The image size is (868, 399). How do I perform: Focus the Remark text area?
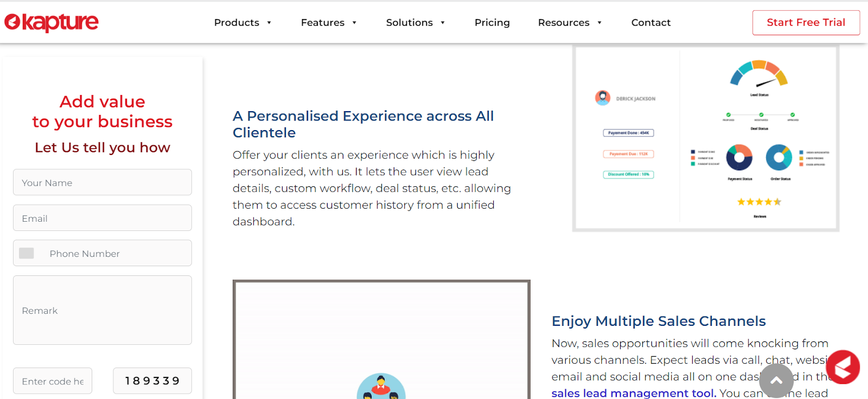[x=103, y=310]
